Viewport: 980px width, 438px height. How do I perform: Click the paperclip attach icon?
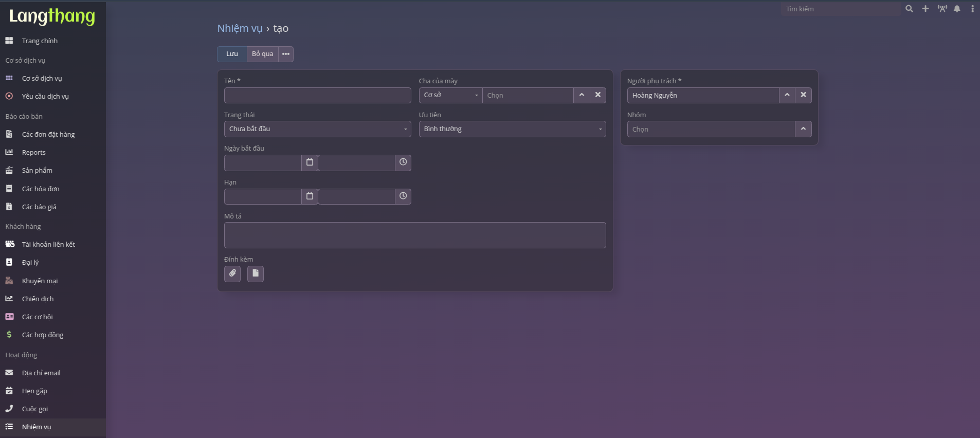[232, 273]
